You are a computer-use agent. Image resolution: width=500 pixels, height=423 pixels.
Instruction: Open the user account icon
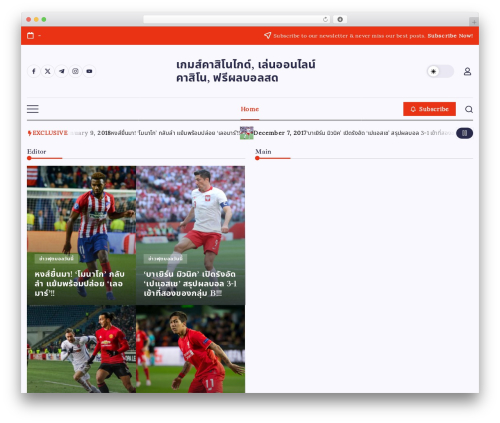(x=467, y=71)
